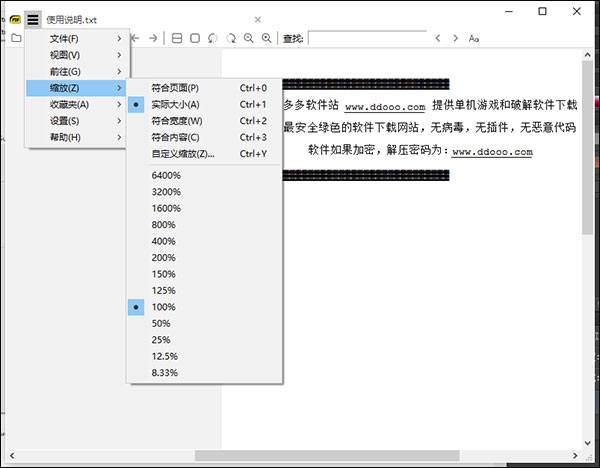
Task: Click the hamburger main menu icon
Action: pos(33,18)
